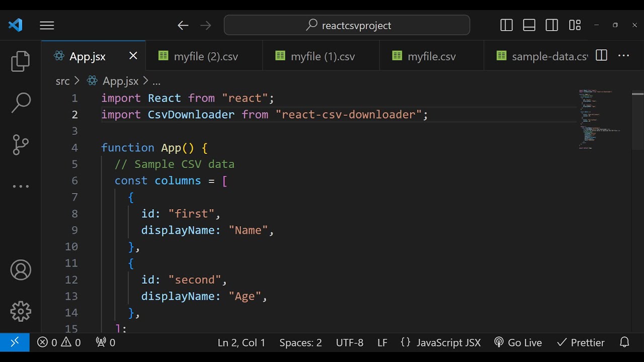Open the Search view in activity bar
The height and width of the screenshot is (362, 644).
[x=21, y=103]
